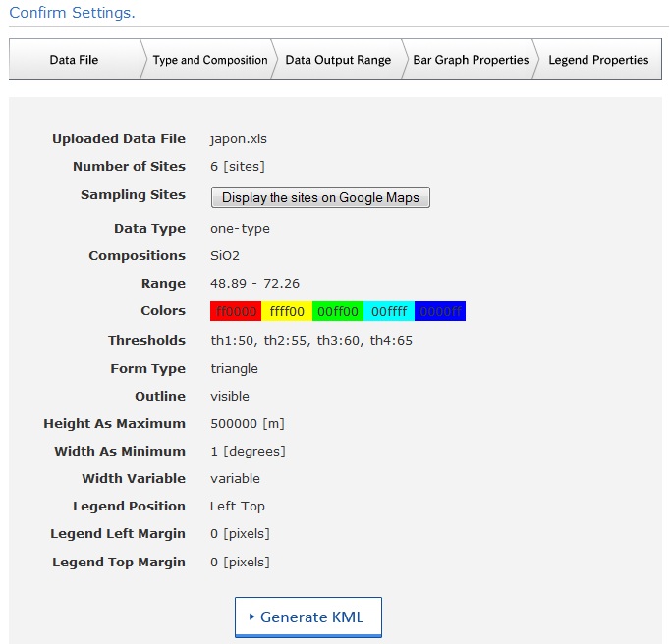The image size is (670, 644).
Task: Pick the green 00ff00 color swatch
Action: coord(338,311)
